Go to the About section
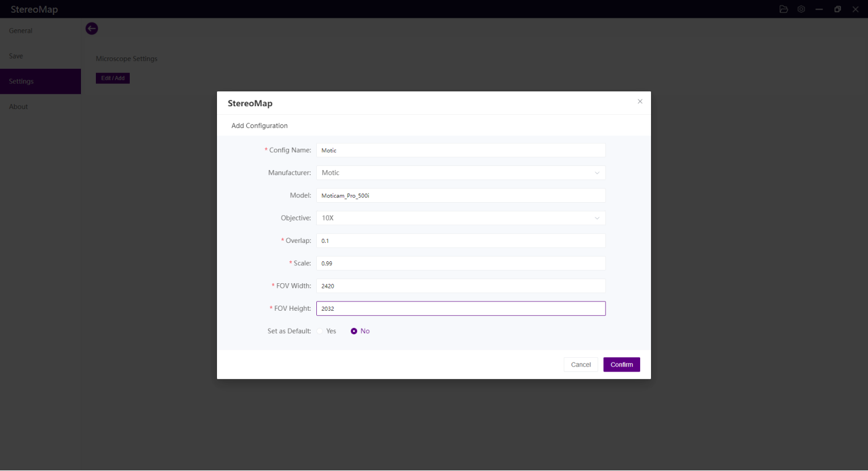 click(x=18, y=107)
